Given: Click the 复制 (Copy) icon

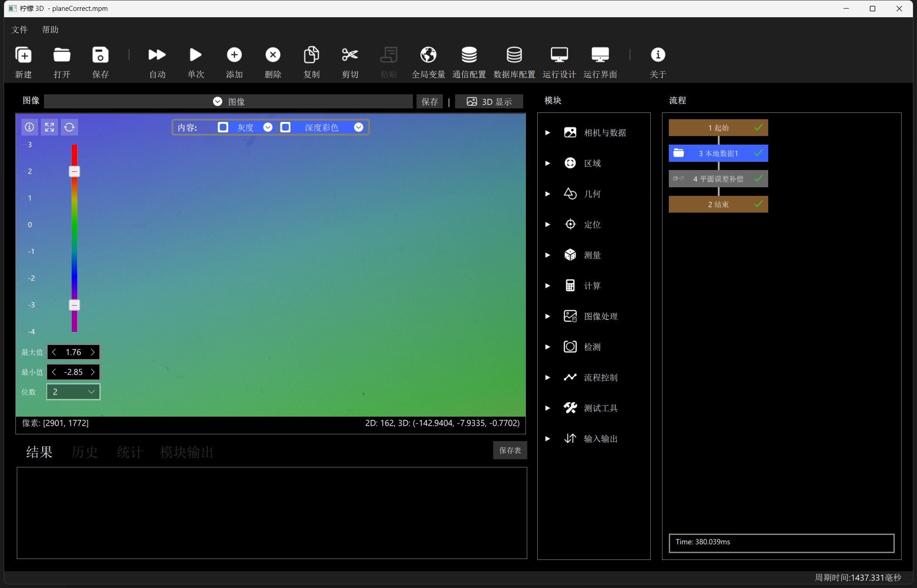Looking at the screenshot, I should 311,55.
